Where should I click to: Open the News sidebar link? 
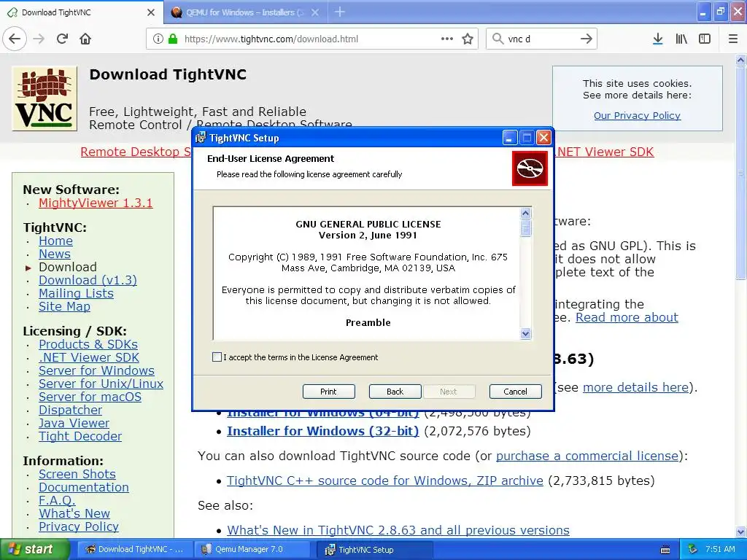[54, 254]
